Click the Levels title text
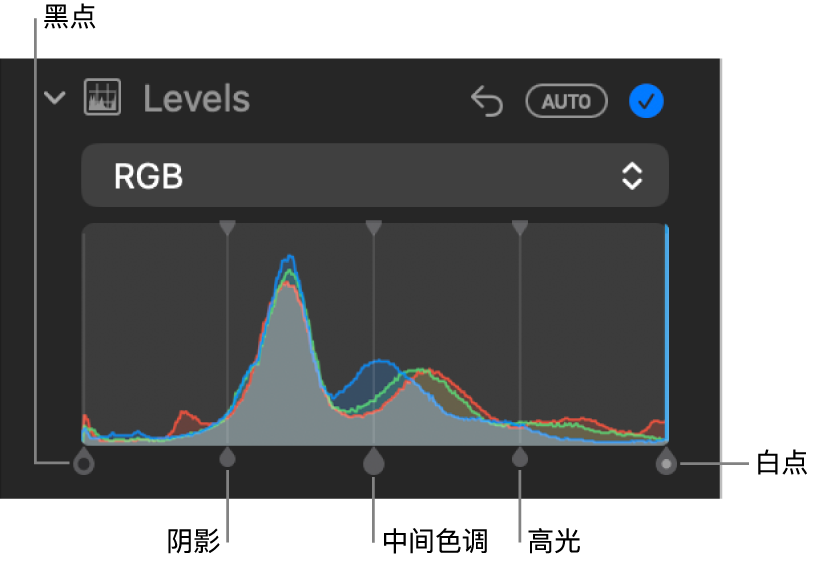The height and width of the screenshot is (564, 814). [197, 99]
